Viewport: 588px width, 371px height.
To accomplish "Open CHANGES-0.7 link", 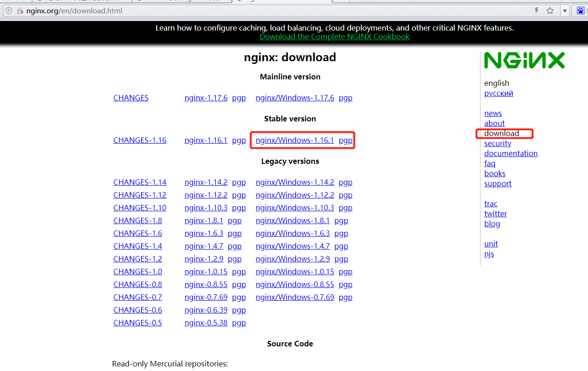I will 138,297.
